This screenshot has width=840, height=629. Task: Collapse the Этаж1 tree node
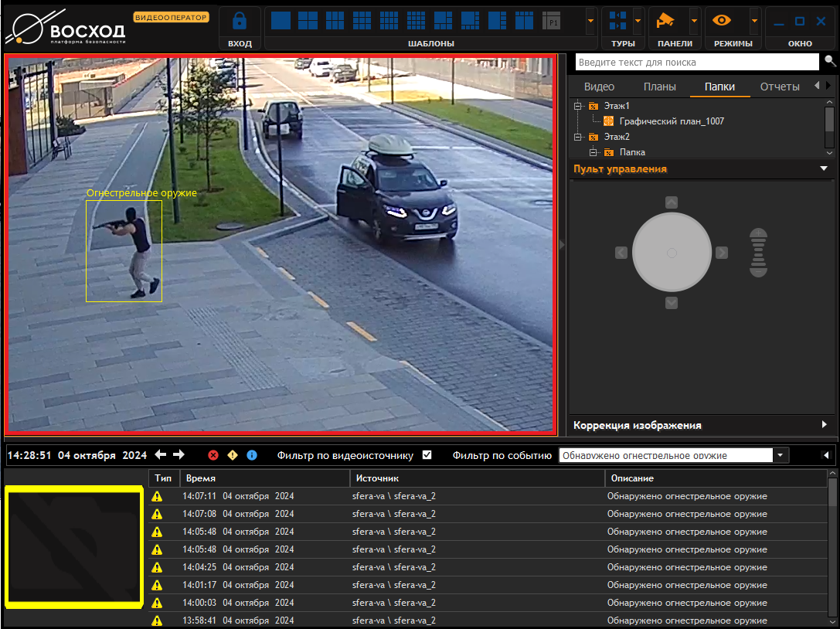click(x=577, y=106)
